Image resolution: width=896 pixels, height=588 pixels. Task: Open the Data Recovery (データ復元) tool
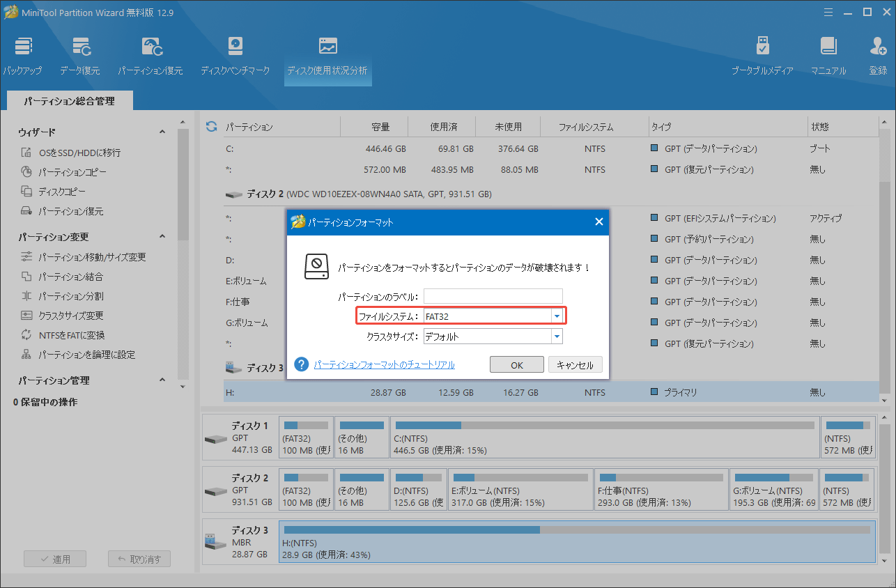tap(79, 56)
